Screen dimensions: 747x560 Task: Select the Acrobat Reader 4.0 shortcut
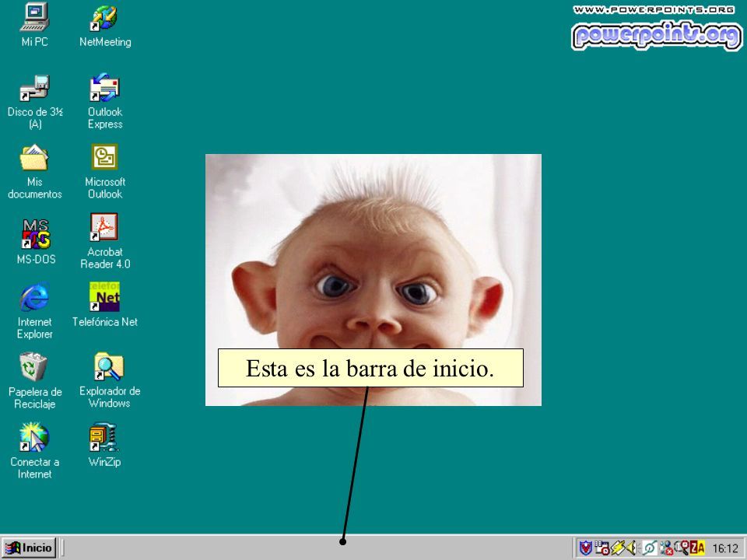pos(105,241)
